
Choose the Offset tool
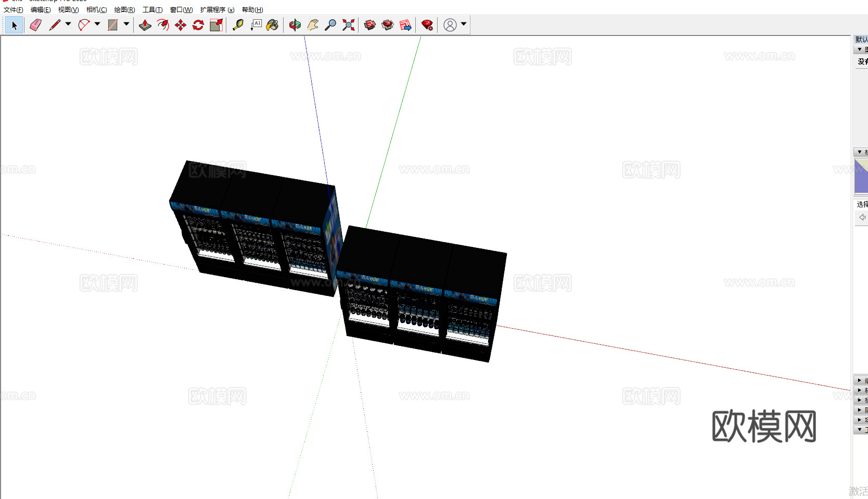(x=163, y=25)
